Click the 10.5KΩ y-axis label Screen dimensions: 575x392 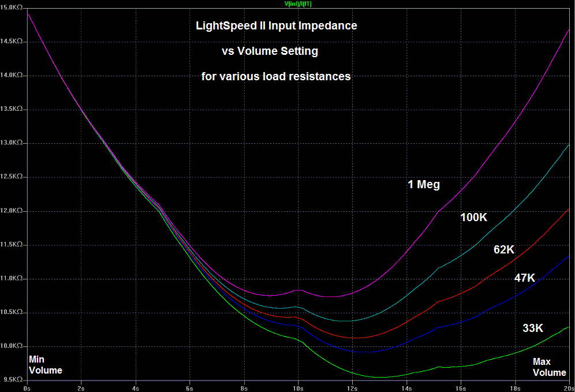click(x=12, y=312)
